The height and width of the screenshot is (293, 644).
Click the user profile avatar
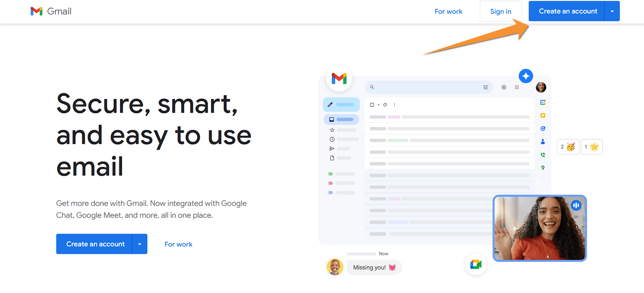[x=541, y=87]
